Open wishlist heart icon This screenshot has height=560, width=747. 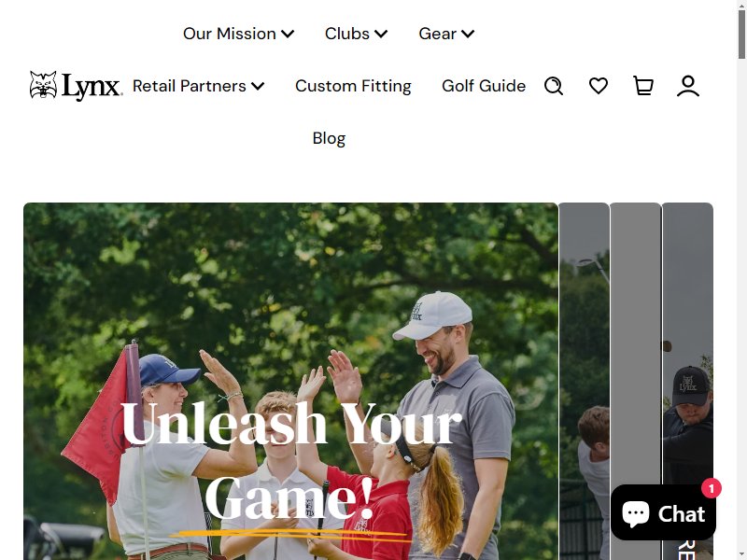(599, 86)
